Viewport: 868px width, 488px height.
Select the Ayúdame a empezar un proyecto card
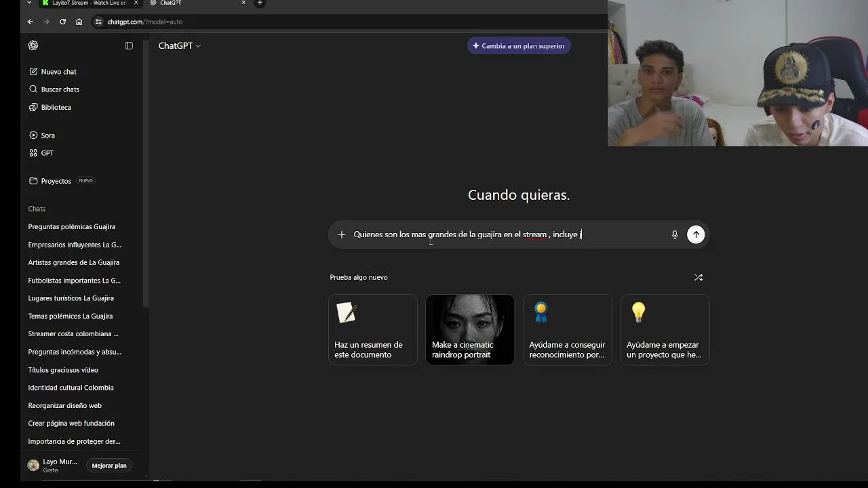tap(665, 329)
